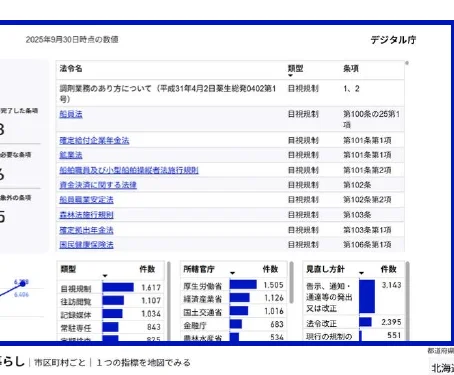Switch to the 市区町村ごと tab

(60, 363)
